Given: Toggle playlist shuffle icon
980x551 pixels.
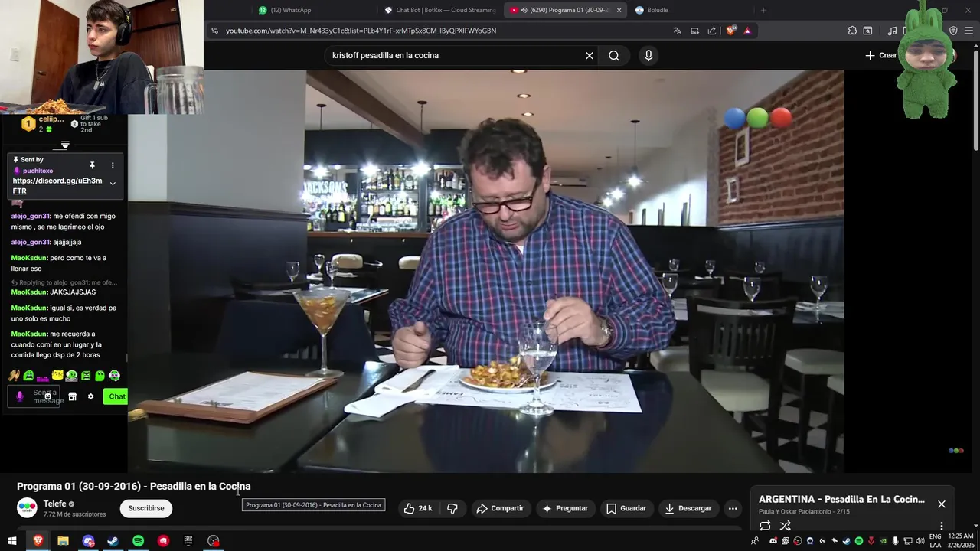Looking at the screenshot, I should click(x=785, y=526).
